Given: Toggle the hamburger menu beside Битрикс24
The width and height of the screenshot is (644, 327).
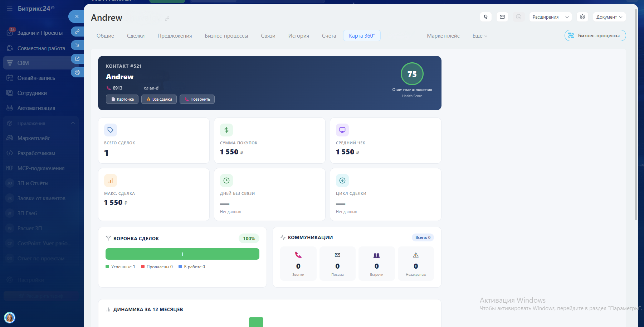Looking at the screenshot, I should (x=10, y=9).
